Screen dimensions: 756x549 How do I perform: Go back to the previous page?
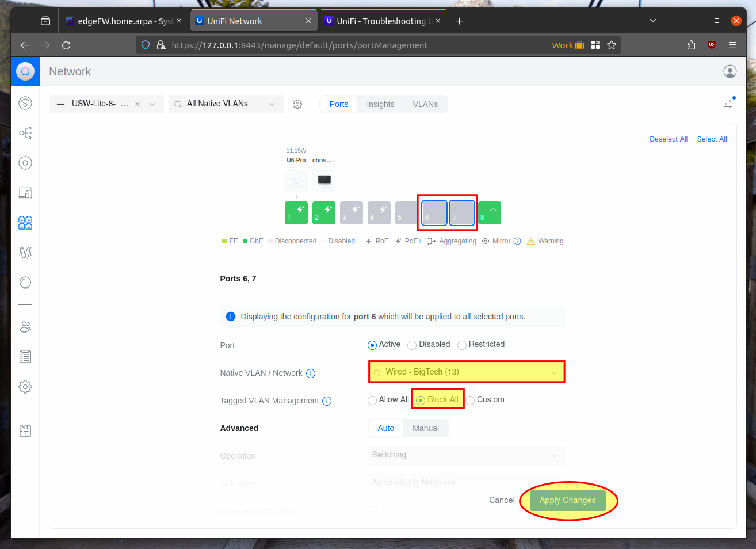click(25, 45)
